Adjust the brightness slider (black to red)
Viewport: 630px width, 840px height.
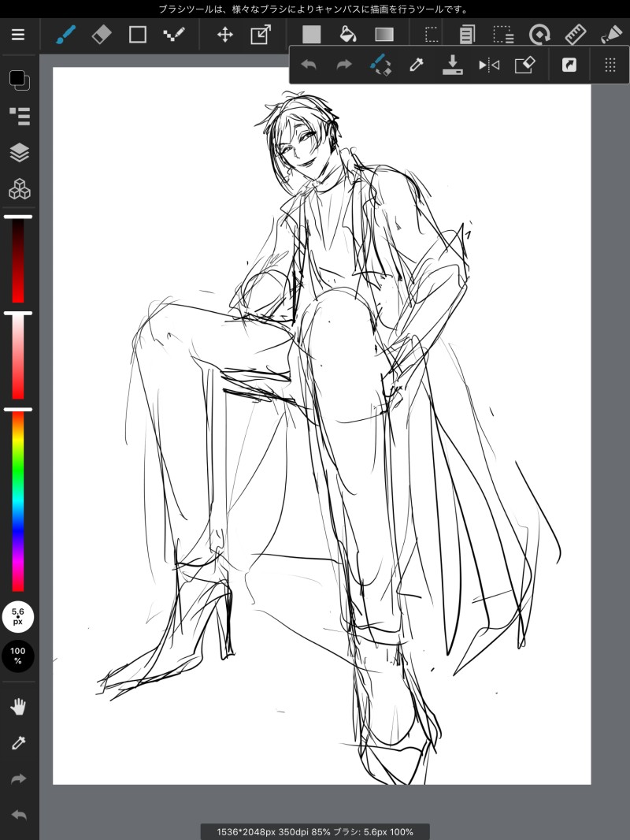18,260
